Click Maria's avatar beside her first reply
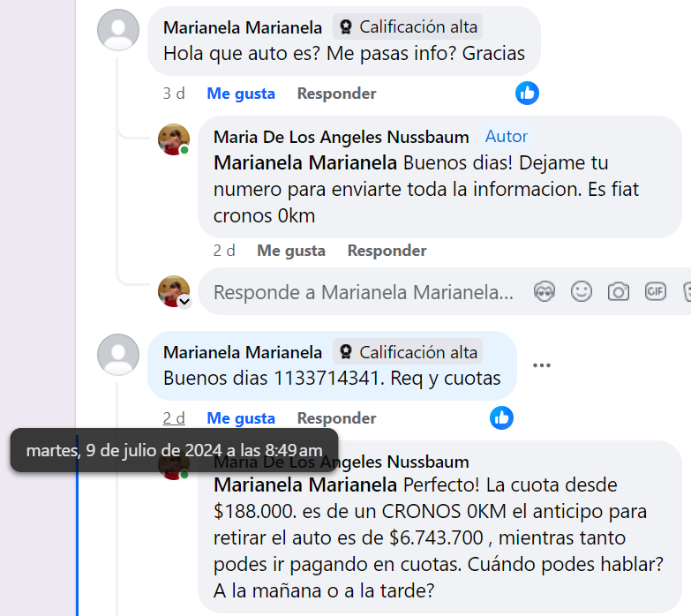 click(174, 139)
